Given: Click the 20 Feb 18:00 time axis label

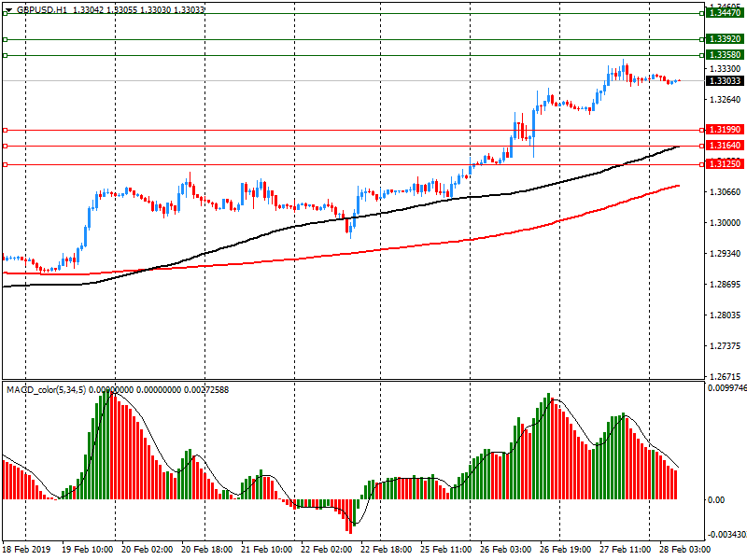Looking at the screenshot, I should 206,549.
